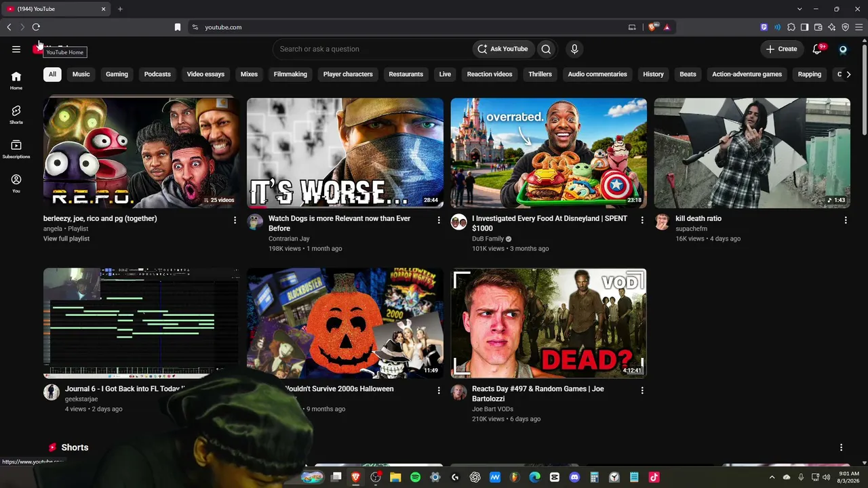Viewport: 868px width, 488px height.
Task: Open YouTube notifications bell
Action: [817, 49]
